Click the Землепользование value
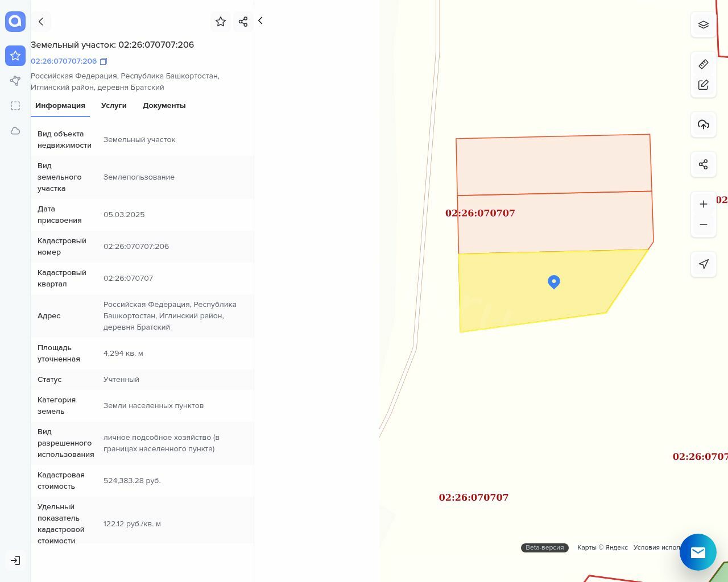The image size is (728, 582). tap(139, 177)
